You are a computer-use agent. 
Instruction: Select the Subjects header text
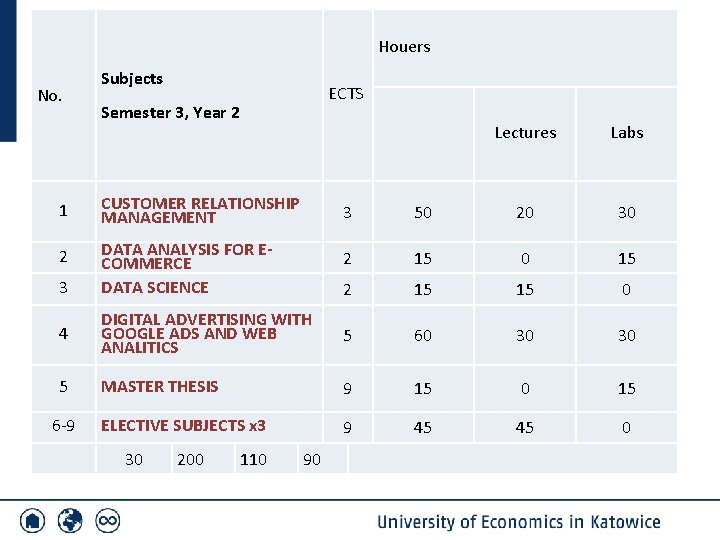132,79
